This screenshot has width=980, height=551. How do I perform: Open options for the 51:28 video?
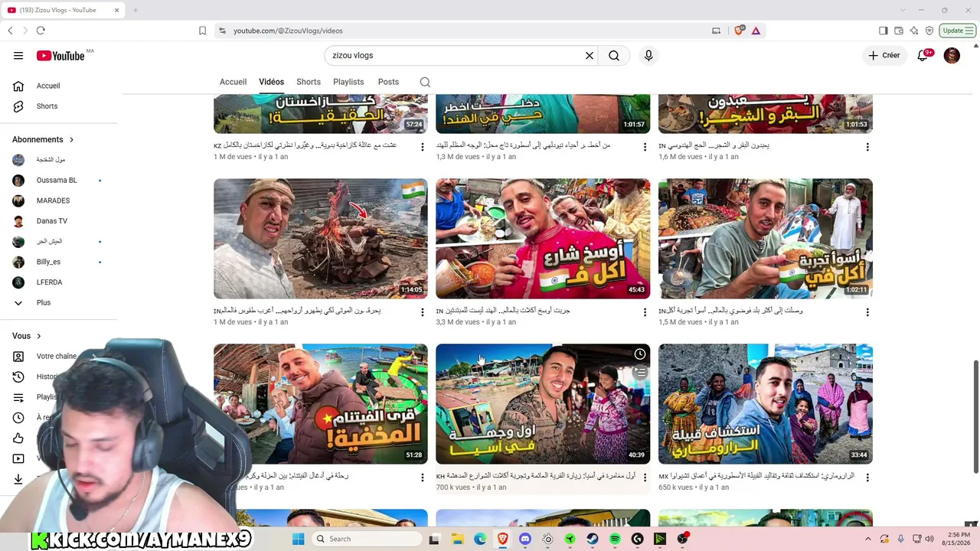(422, 478)
